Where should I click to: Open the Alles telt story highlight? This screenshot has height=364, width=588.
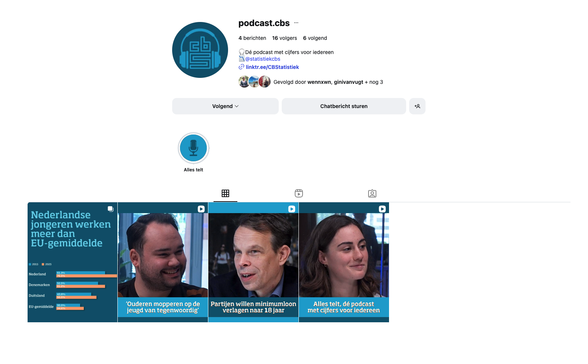(193, 148)
